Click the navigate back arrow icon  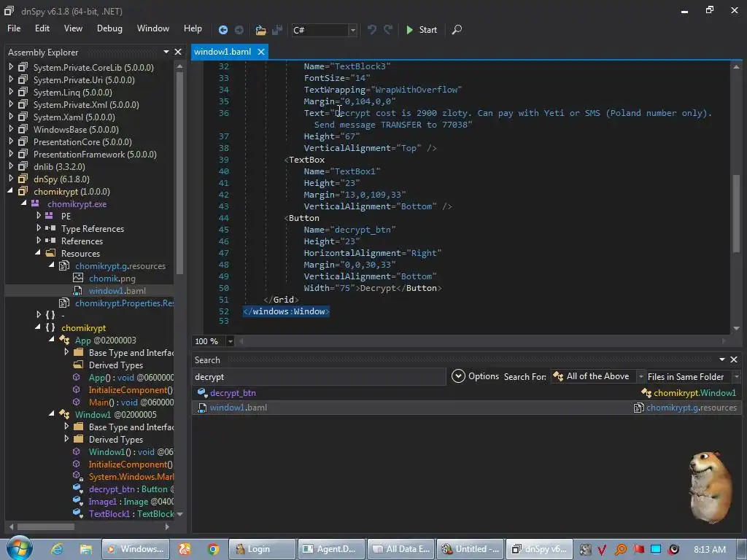pos(223,30)
